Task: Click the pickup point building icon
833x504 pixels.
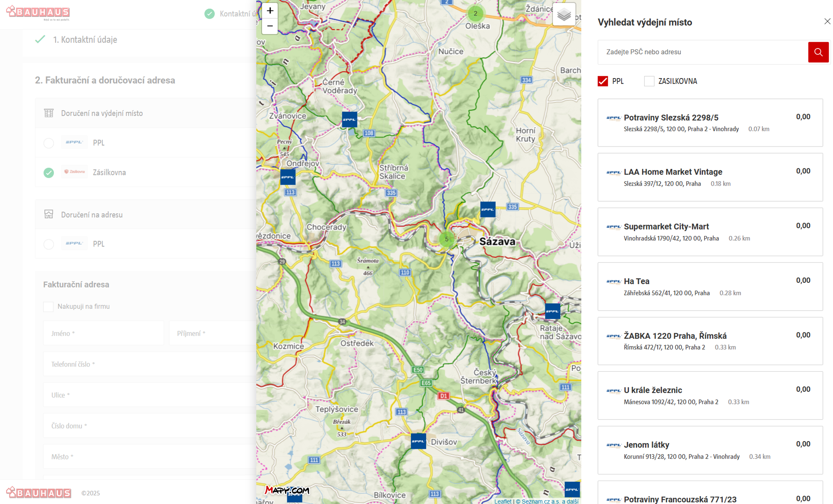Action: coord(49,113)
